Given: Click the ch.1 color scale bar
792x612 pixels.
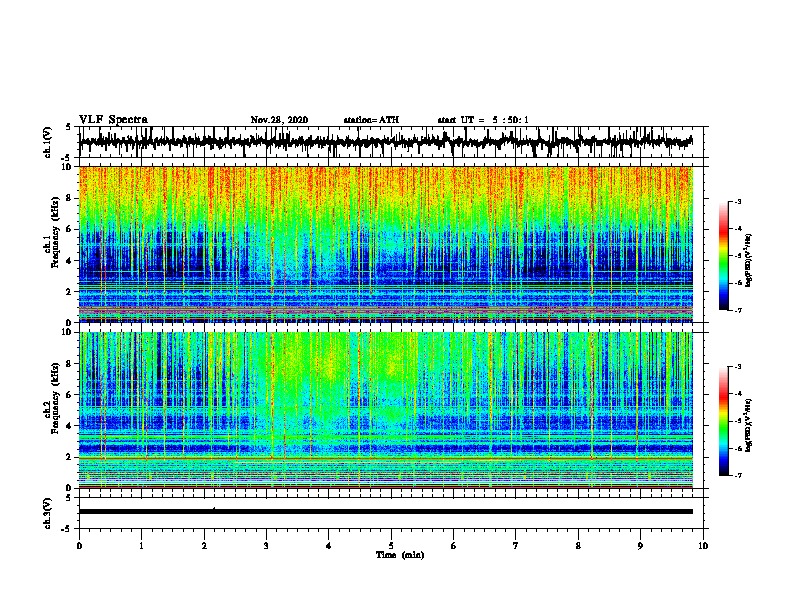Looking at the screenshot, I should coord(723,256).
